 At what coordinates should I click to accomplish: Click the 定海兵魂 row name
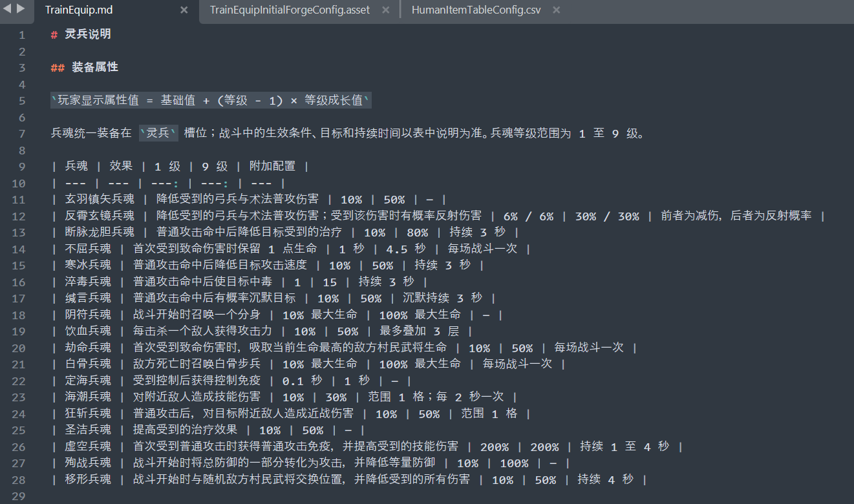click(88, 381)
